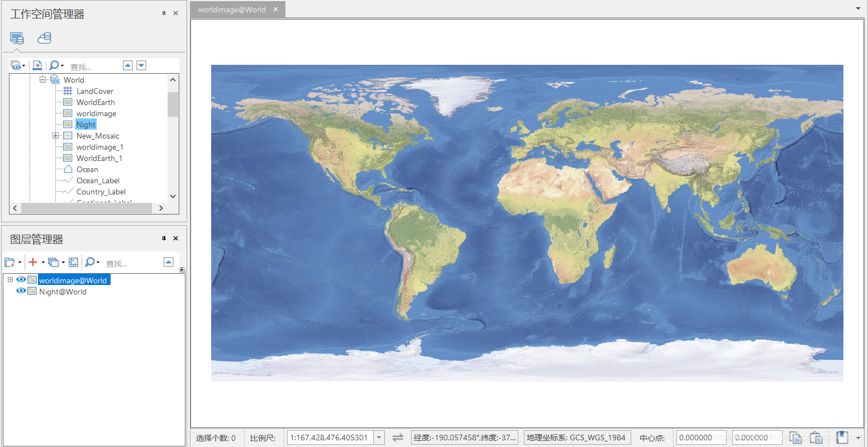Select the WorldEarth_1 dataset
The height and width of the screenshot is (447, 868).
tap(99, 158)
